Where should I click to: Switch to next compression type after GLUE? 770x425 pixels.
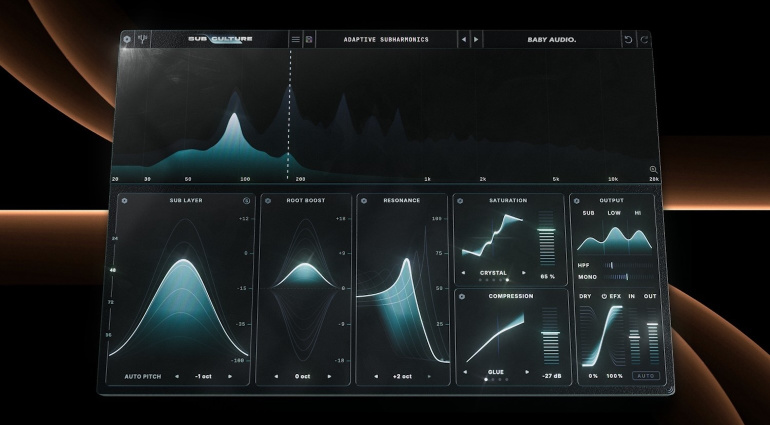[x=527, y=372]
